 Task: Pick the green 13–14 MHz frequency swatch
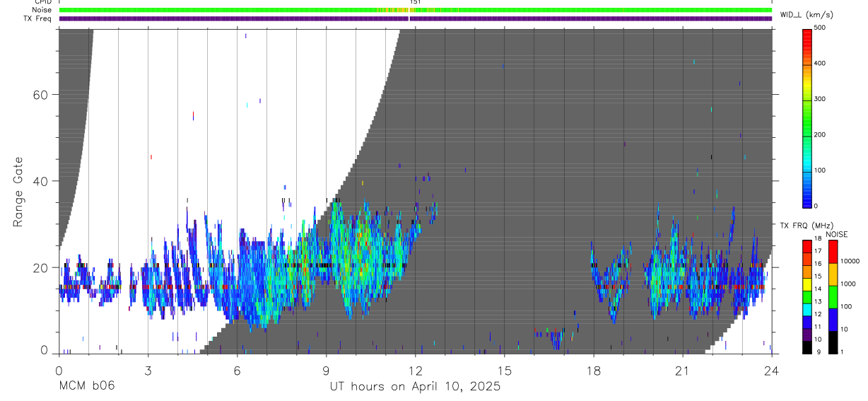click(808, 297)
